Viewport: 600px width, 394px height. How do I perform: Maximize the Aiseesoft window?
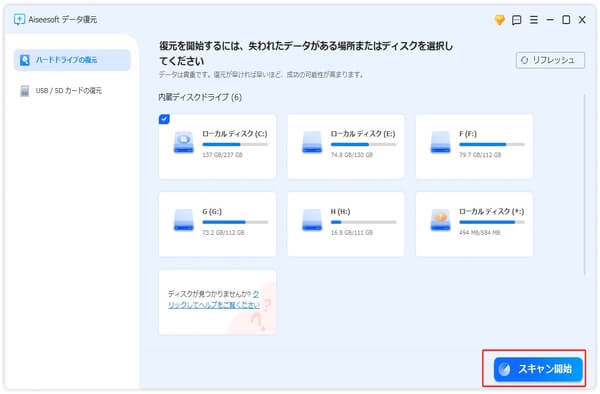coord(566,20)
